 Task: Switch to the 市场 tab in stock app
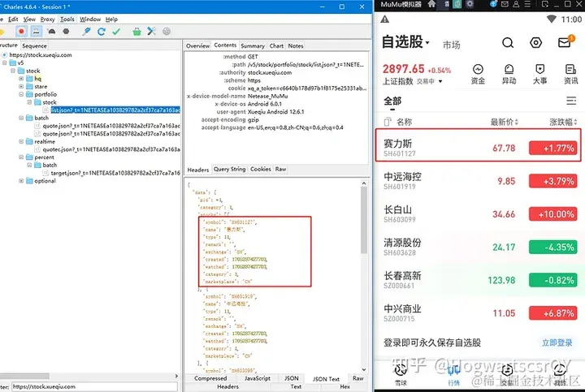tap(452, 45)
